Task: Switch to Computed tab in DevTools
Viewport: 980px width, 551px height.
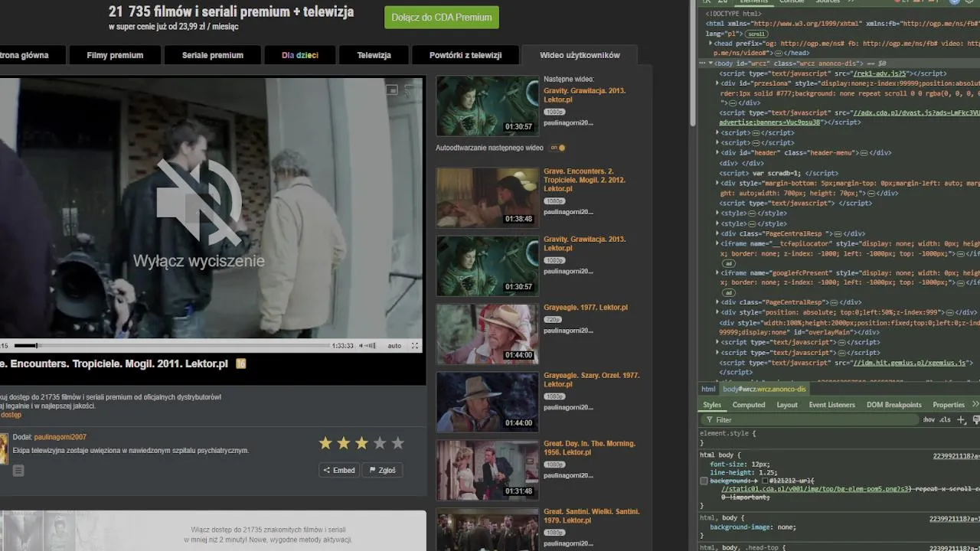Action: point(749,405)
